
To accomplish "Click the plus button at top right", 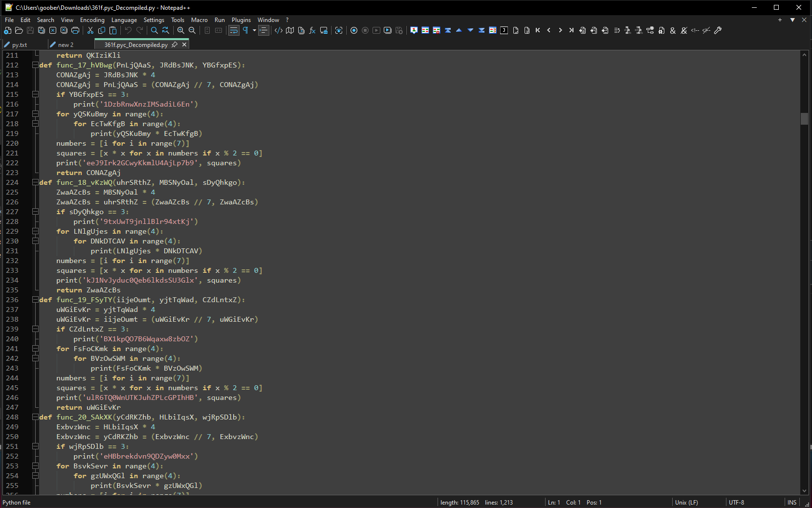I will click(780, 20).
